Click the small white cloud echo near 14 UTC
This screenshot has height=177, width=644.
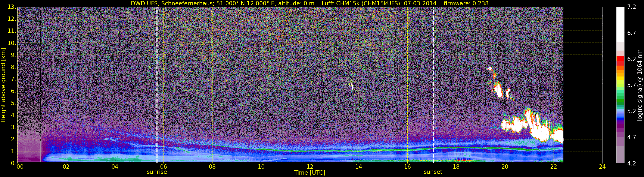click(352, 86)
